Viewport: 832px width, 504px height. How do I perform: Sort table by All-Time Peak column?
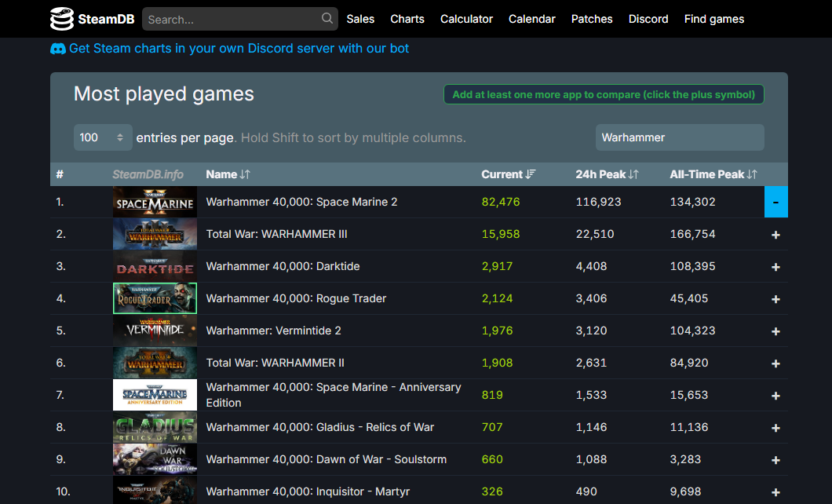[713, 174]
